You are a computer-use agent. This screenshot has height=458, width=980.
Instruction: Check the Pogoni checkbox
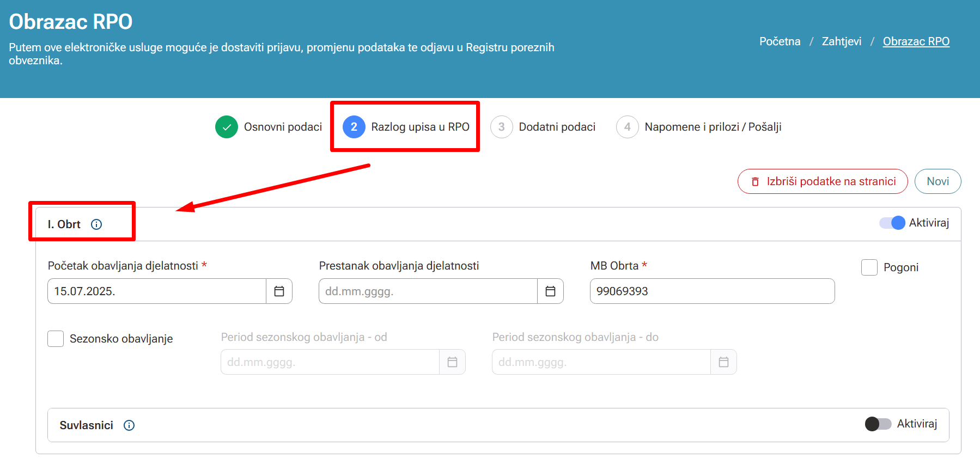tap(869, 267)
